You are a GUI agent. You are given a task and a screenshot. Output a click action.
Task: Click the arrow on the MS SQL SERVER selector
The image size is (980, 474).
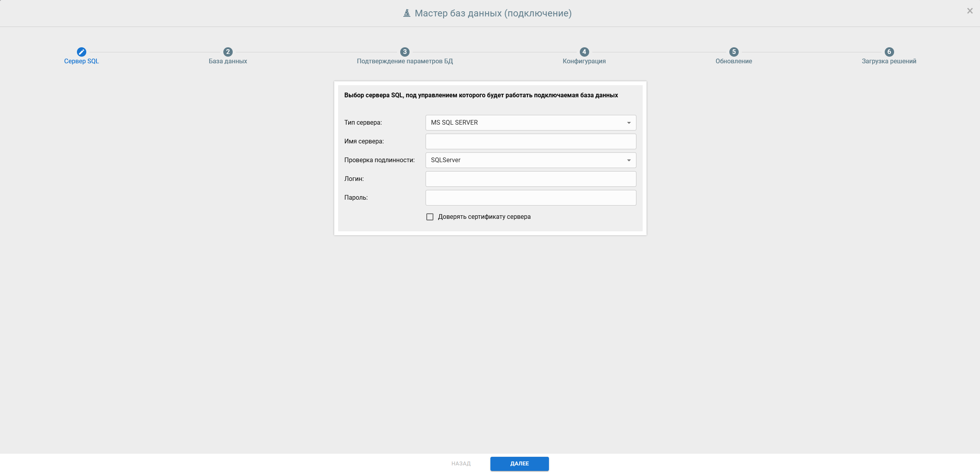pos(629,122)
